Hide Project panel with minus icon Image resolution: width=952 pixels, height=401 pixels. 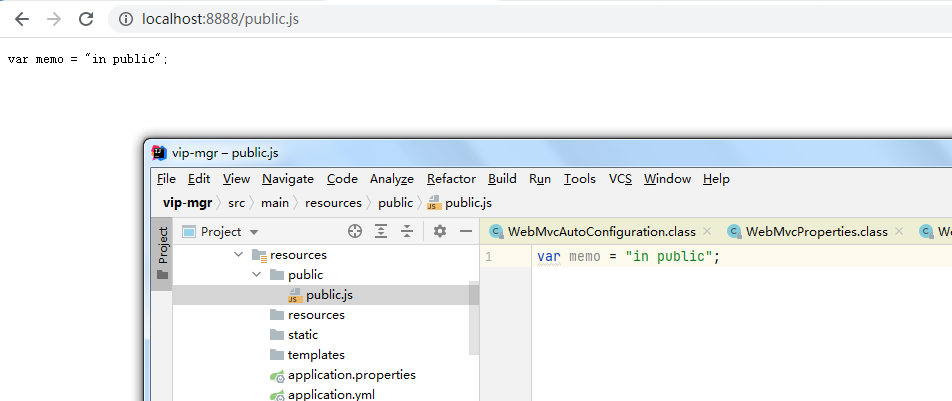(x=466, y=231)
